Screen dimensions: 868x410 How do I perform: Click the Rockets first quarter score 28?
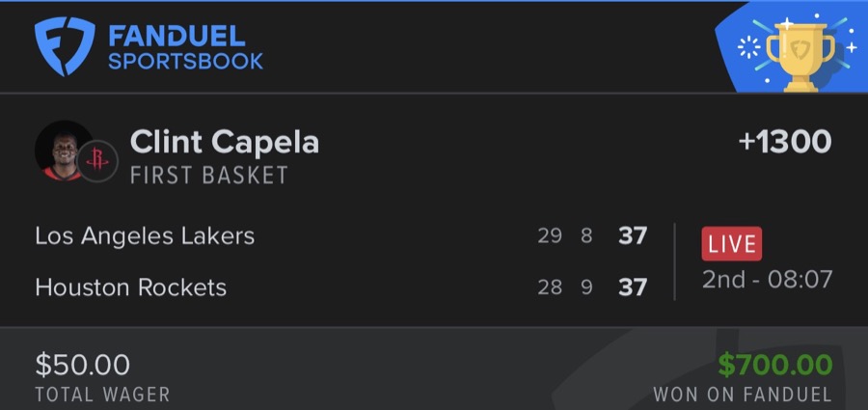coord(550,287)
